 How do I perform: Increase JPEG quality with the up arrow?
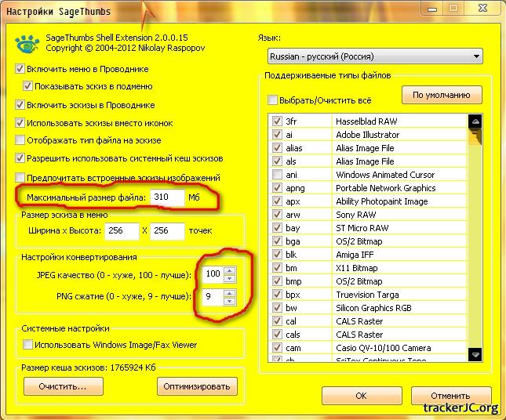pos(229,271)
